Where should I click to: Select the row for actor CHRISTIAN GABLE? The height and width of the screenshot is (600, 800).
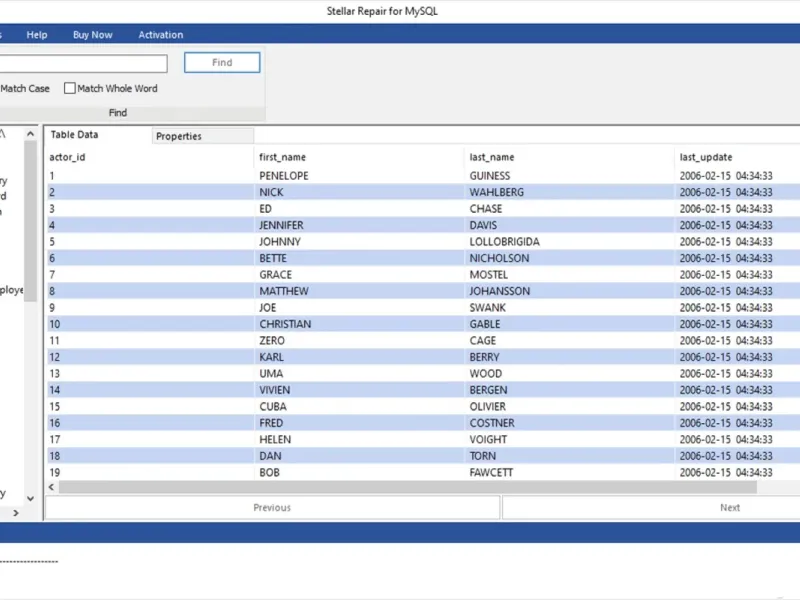423,324
